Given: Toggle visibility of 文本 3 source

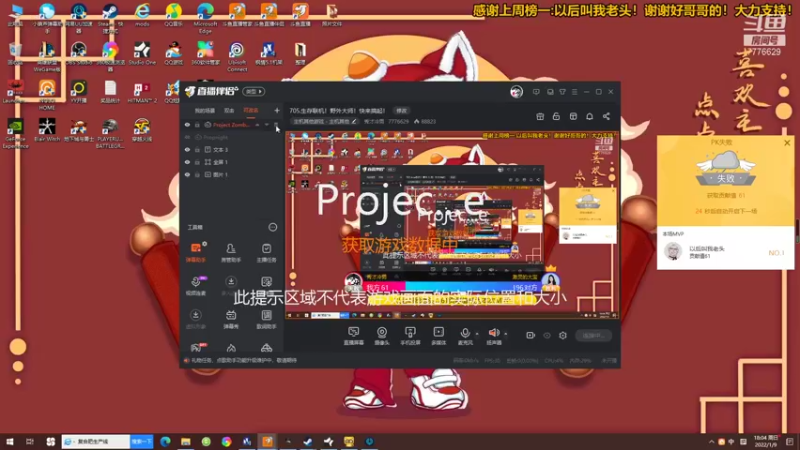Looking at the screenshot, I should coord(187,149).
